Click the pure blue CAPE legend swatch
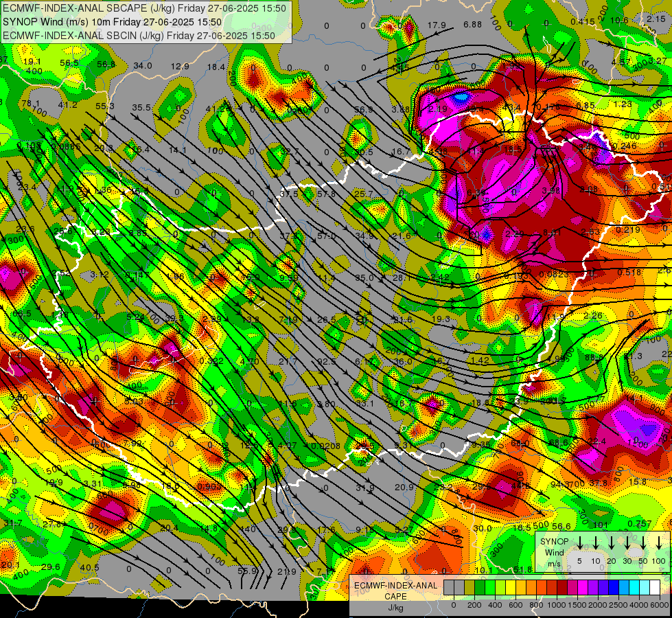 (613, 588)
